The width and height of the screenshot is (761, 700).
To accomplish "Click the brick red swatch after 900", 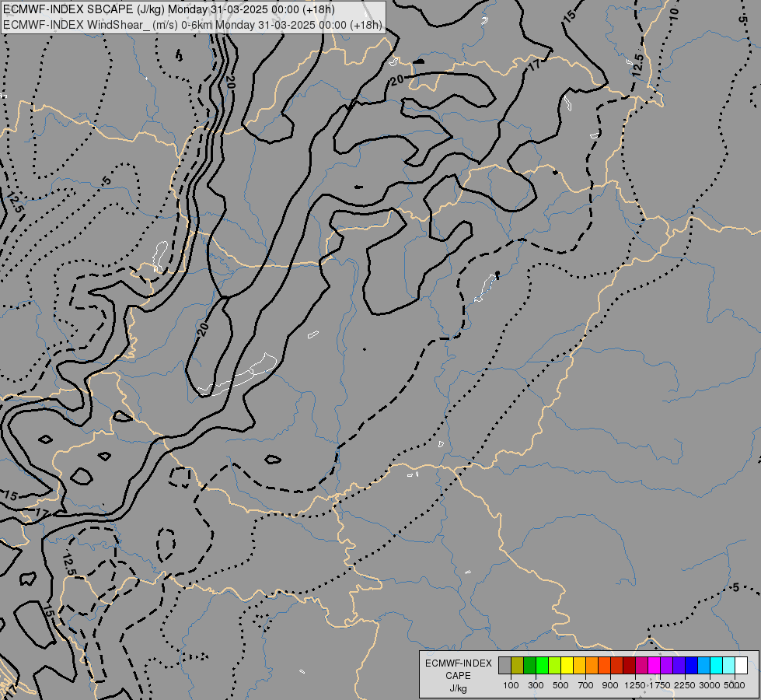I will click(x=617, y=665).
